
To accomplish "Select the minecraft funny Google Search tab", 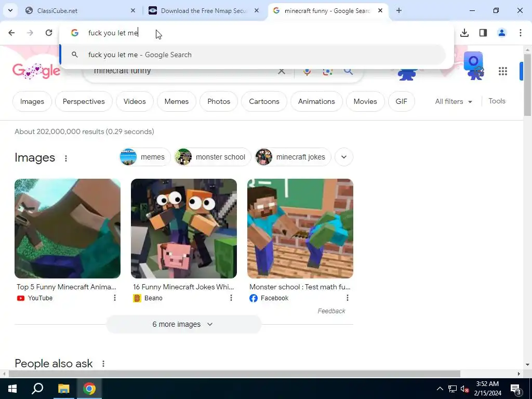I will pyautogui.click(x=327, y=10).
